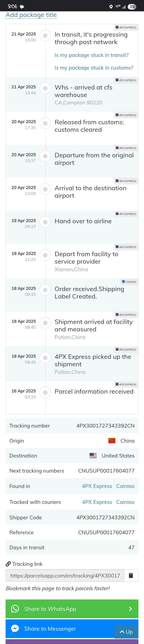Open 'Is my package stuck in customs?'
Screen dimensions: 144x644
click(94, 68)
